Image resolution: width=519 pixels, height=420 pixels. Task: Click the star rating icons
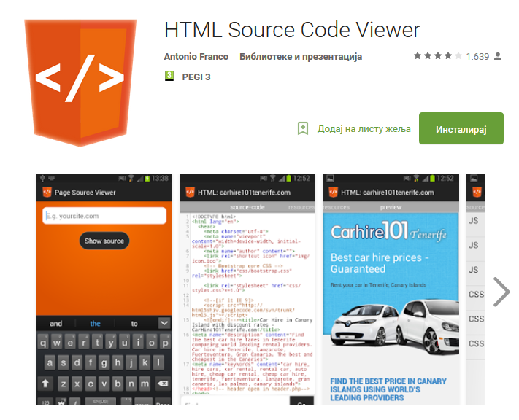coord(437,56)
